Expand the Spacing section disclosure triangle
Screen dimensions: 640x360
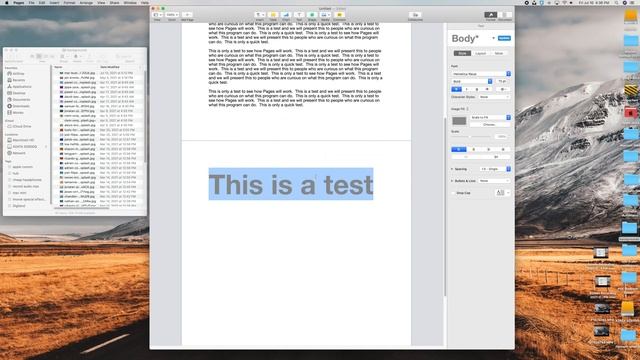click(452, 169)
